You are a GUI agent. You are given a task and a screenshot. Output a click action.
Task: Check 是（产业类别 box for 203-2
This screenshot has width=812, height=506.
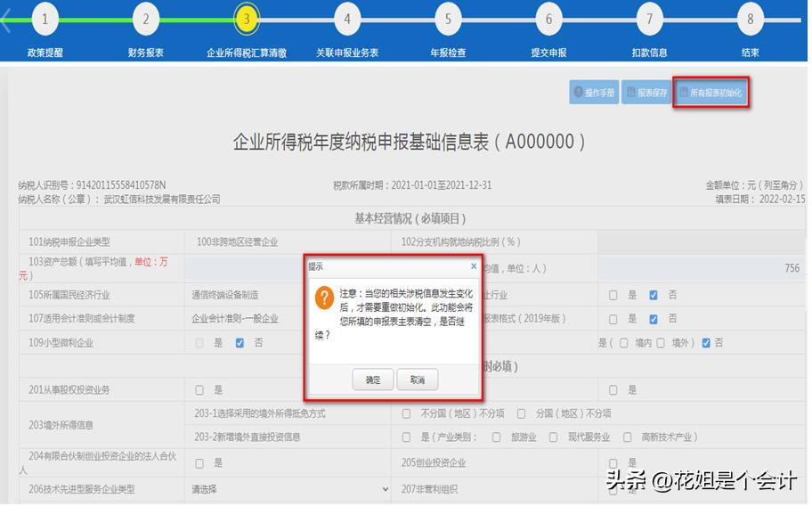407,437
